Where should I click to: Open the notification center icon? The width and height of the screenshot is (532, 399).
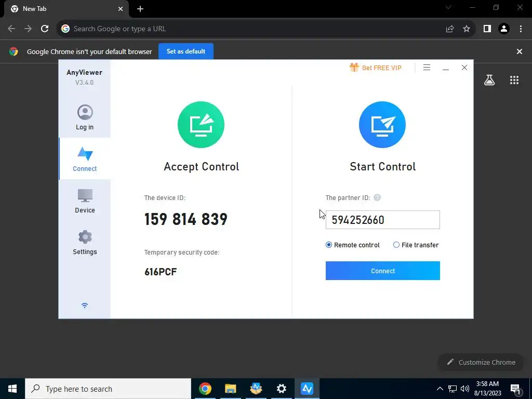(x=516, y=389)
